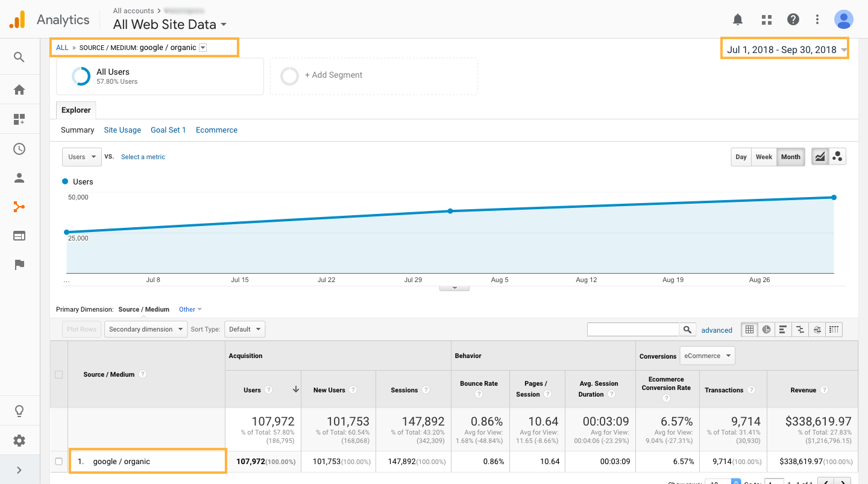The height and width of the screenshot is (484, 868).
Task: Open the advanced filter link
Action: point(717,330)
